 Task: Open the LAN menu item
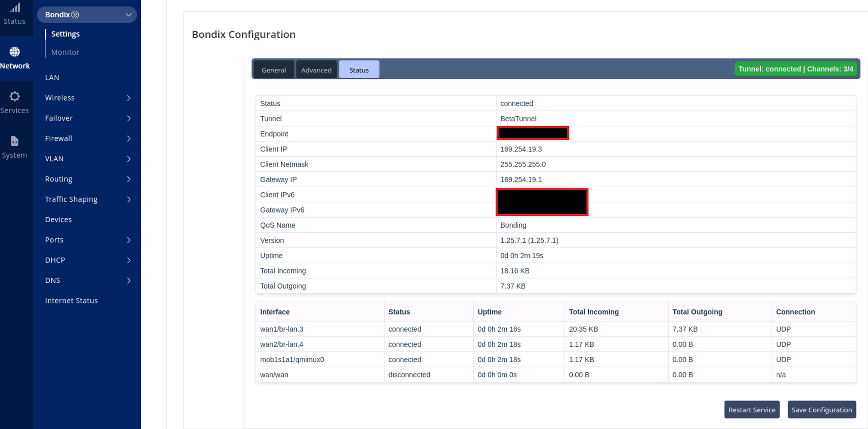coord(52,77)
